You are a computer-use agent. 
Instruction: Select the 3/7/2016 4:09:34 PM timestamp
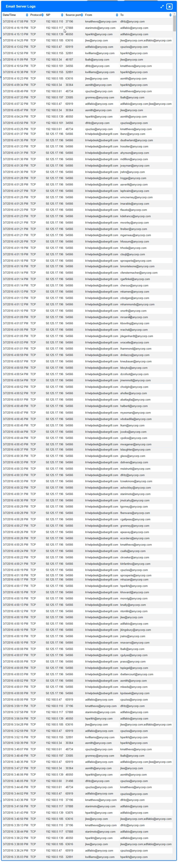[x=16, y=85]
